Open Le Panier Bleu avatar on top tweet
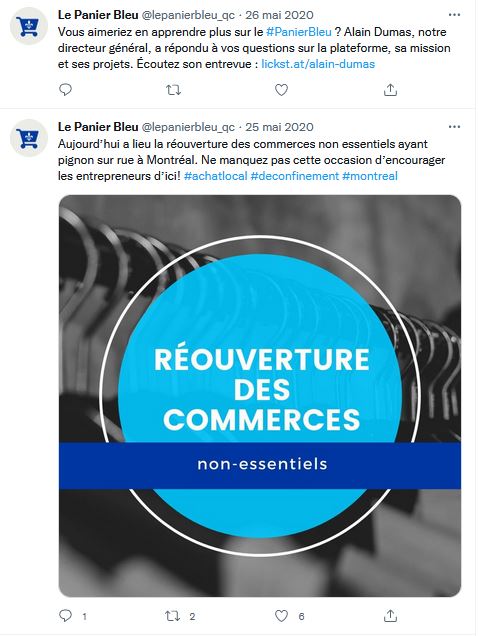 coord(29,26)
